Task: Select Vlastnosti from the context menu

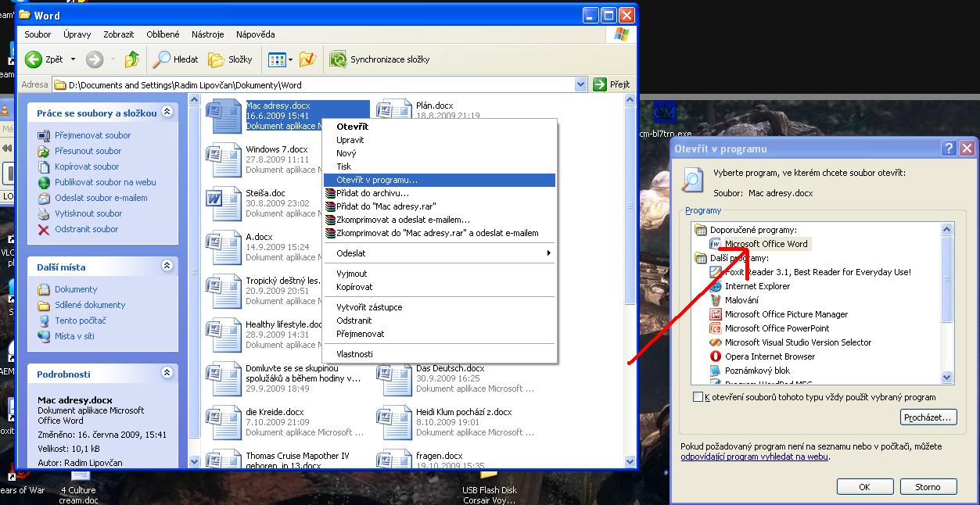Action: (x=354, y=354)
